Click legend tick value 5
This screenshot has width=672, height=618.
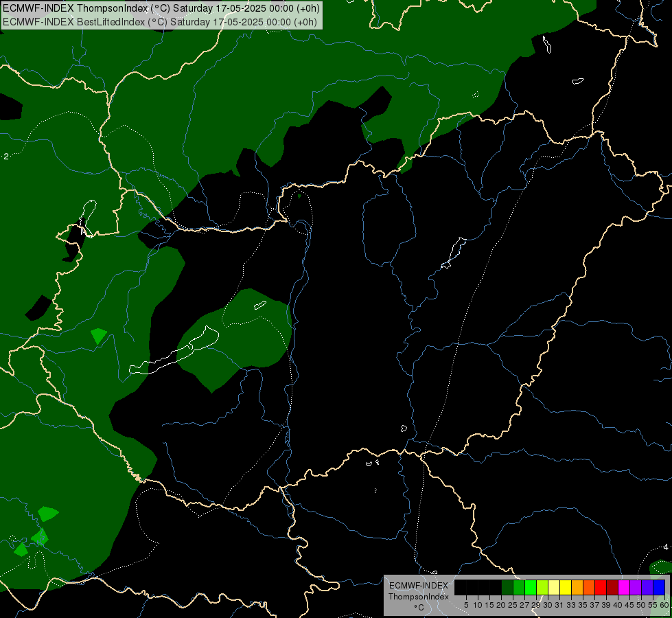(466, 605)
